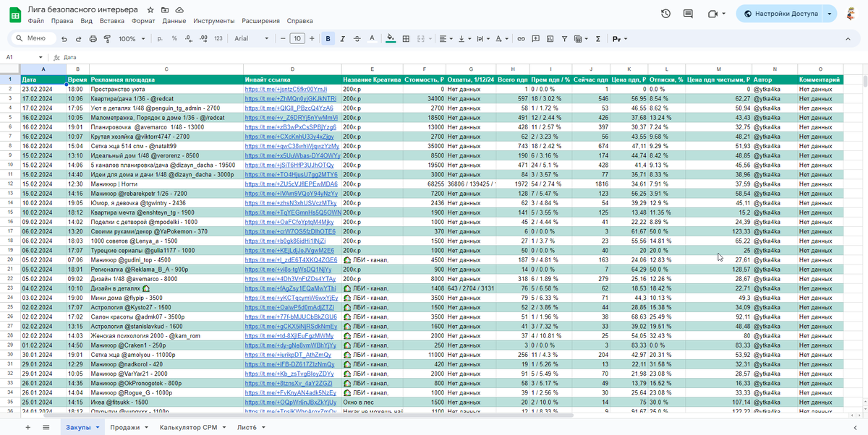Format cells as percent
This screenshot has width=868, height=435.
pyautogui.click(x=174, y=39)
